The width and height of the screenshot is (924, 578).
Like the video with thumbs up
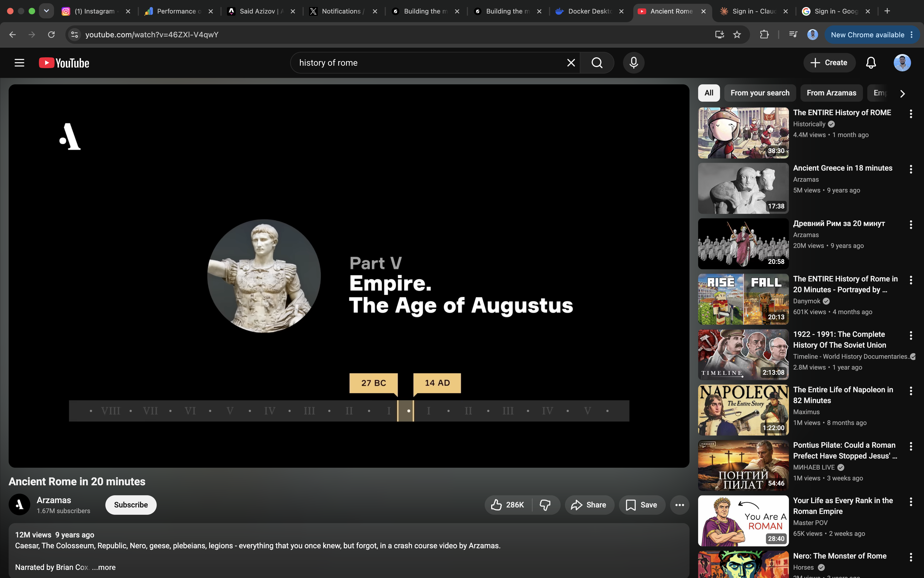[508, 505]
